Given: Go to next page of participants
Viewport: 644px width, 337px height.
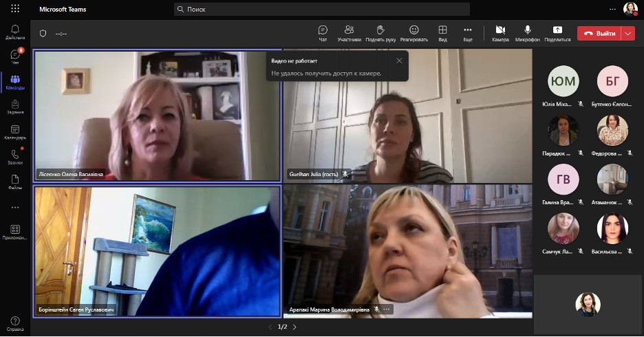Looking at the screenshot, I should point(294,327).
